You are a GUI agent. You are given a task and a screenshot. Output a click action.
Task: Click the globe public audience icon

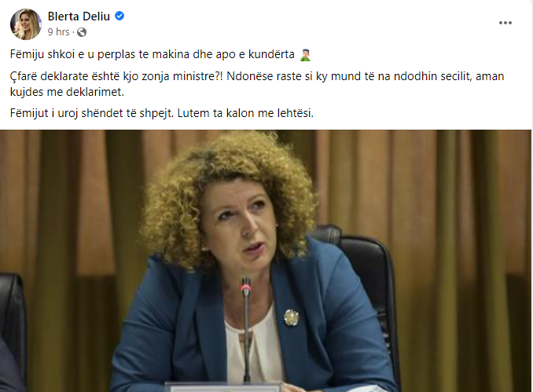coord(82,32)
